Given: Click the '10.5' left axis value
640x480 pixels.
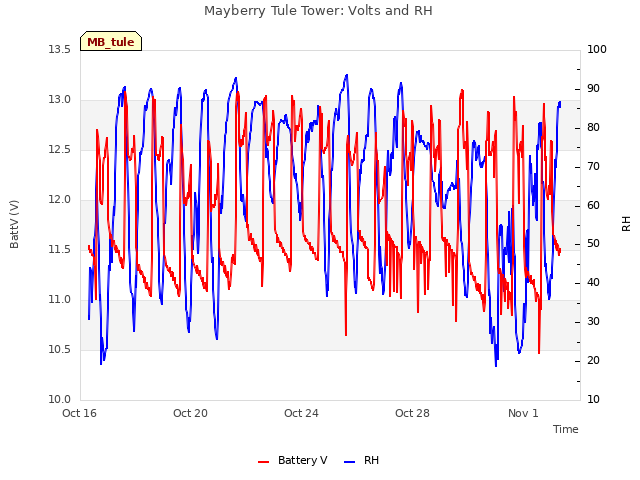Looking at the screenshot, I should [60, 349].
